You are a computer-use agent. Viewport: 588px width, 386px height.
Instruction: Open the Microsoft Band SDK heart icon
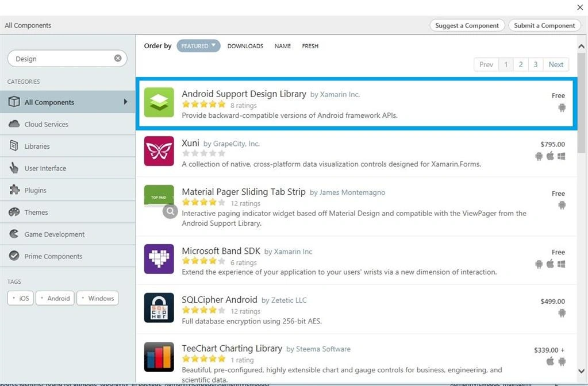pos(159,259)
